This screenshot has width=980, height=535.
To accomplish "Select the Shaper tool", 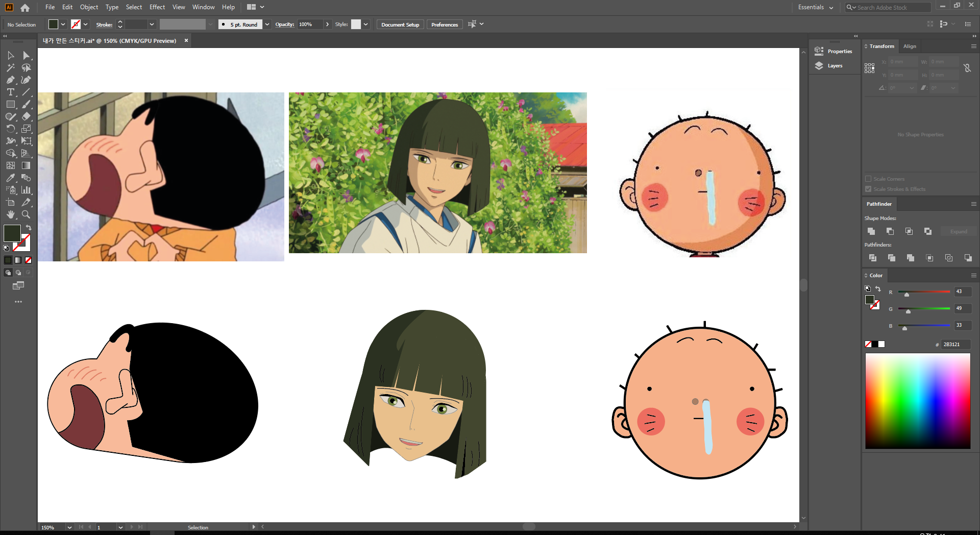I will [11, 116].
